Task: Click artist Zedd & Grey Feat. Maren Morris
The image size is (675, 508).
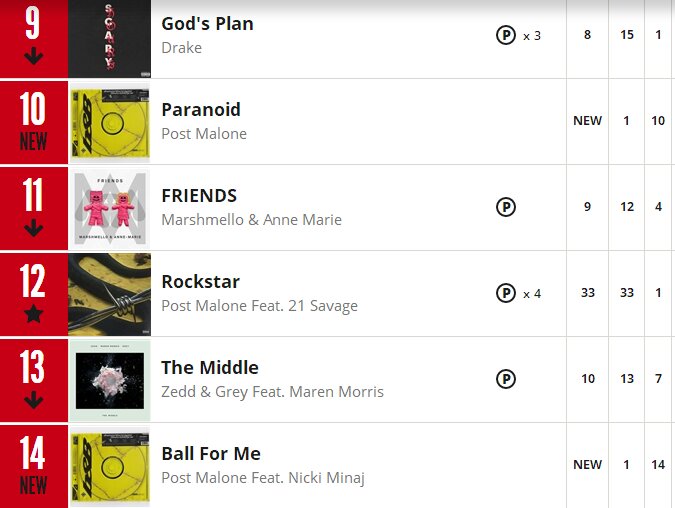Action: tap(272, 392)
